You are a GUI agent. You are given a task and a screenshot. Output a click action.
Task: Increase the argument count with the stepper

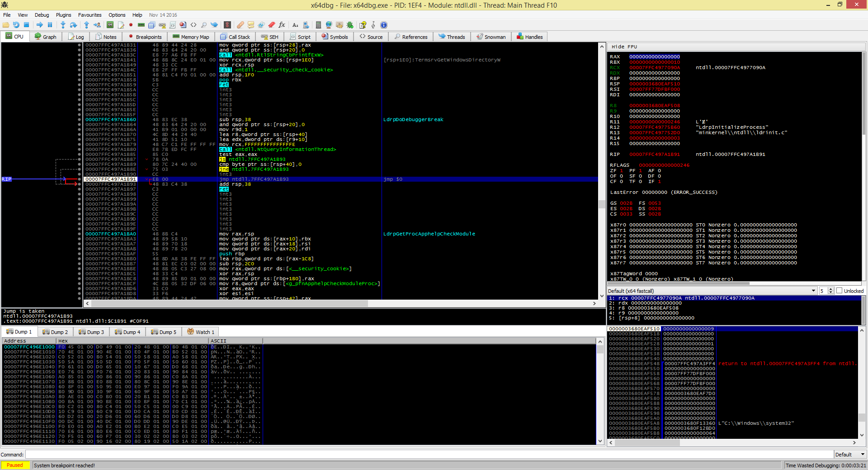point(832,289)
